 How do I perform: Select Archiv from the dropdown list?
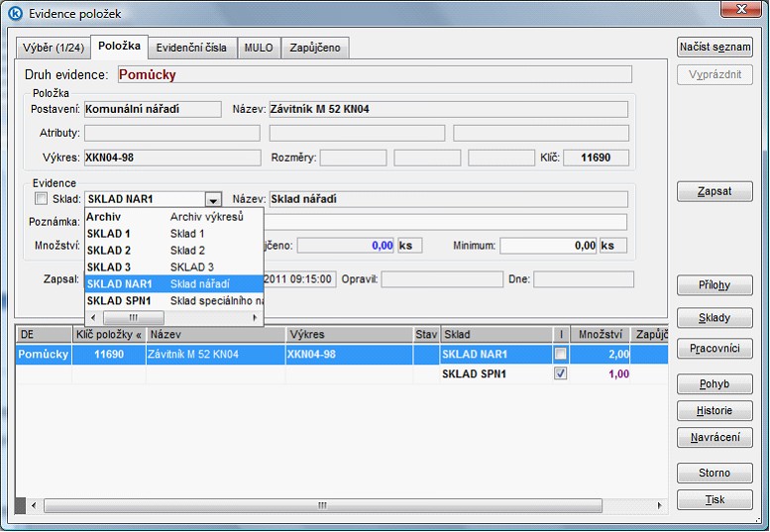pyautogui.click(x=174, y=217)
